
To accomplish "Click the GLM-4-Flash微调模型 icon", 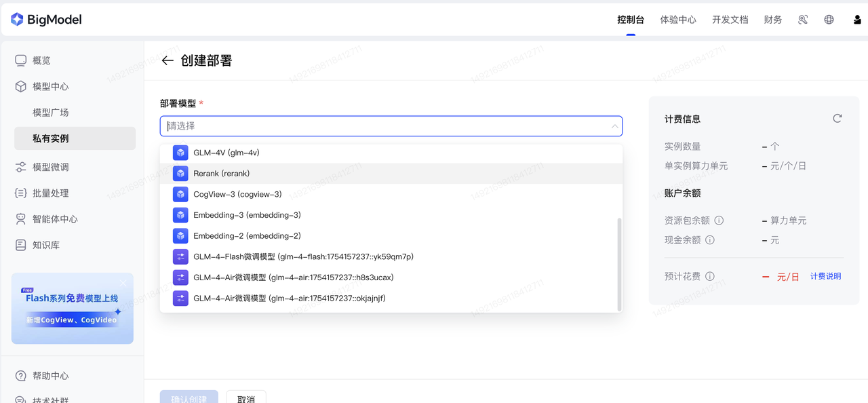I will coord(180,256).
